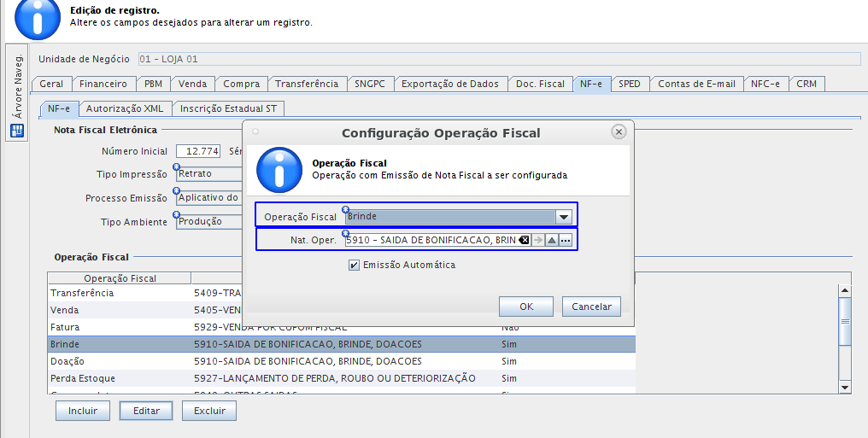Open the SPED tab

pos(630,84)
